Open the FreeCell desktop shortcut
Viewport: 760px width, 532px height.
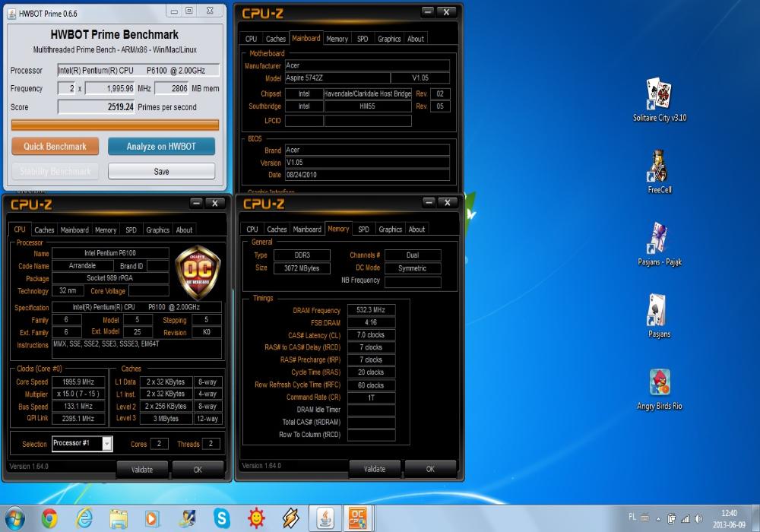659,172
